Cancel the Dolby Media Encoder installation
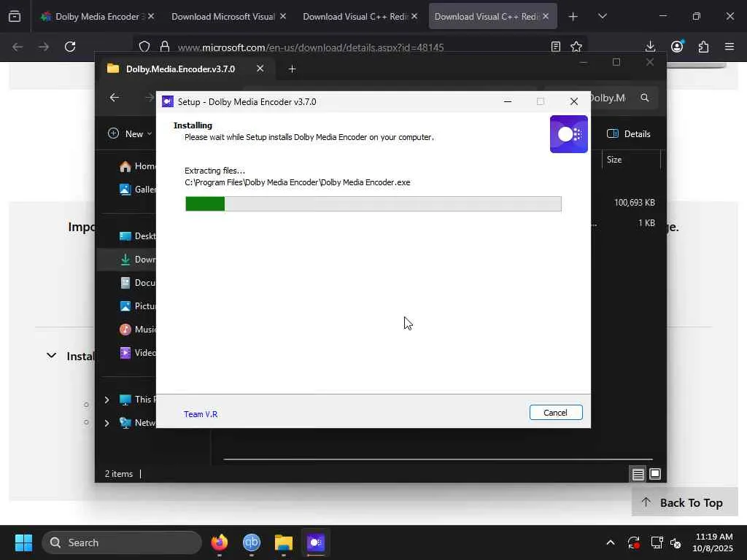The height and width of the screenshot is (560, 747). tap(555, 413)
